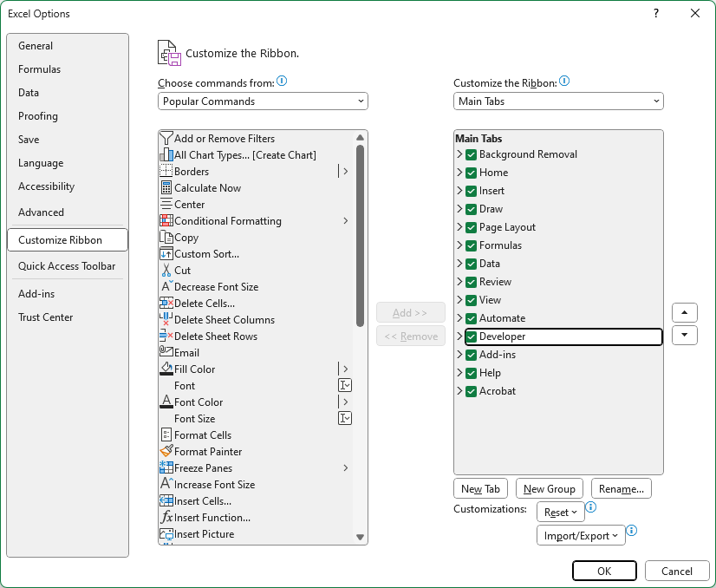
Task: Open the Popular Commands dropdown
Action: 263,101
